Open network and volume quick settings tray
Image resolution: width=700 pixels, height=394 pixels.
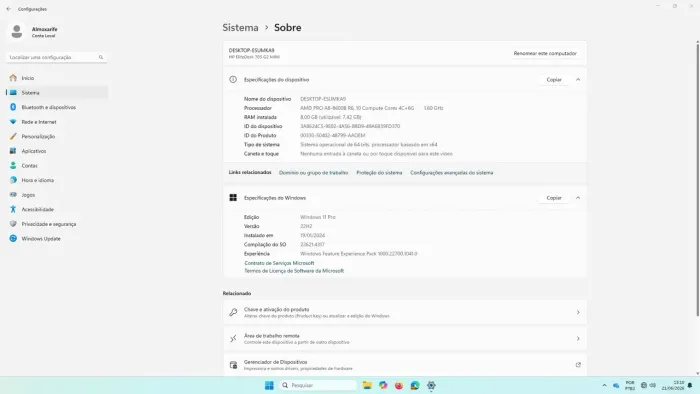(x=648, y=386)
